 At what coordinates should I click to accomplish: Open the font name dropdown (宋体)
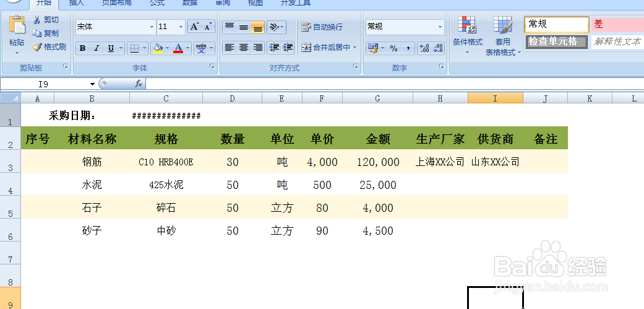pyautogui.click(x=152, y=27)
